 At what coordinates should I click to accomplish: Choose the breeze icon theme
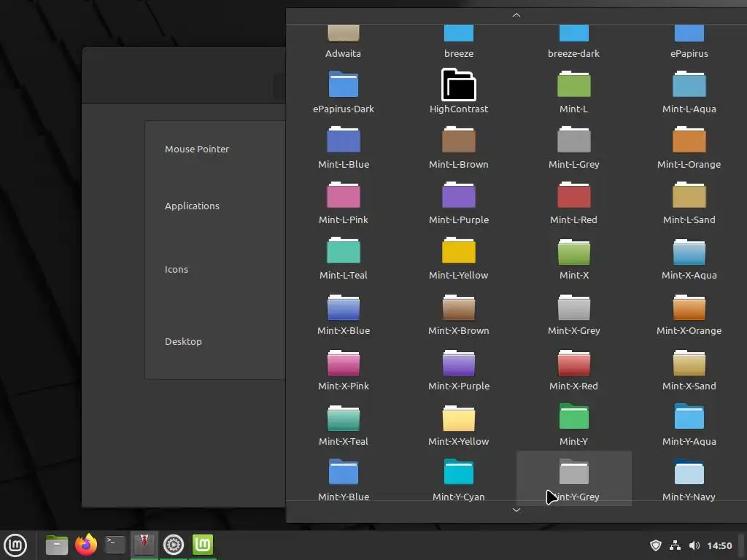458,43
